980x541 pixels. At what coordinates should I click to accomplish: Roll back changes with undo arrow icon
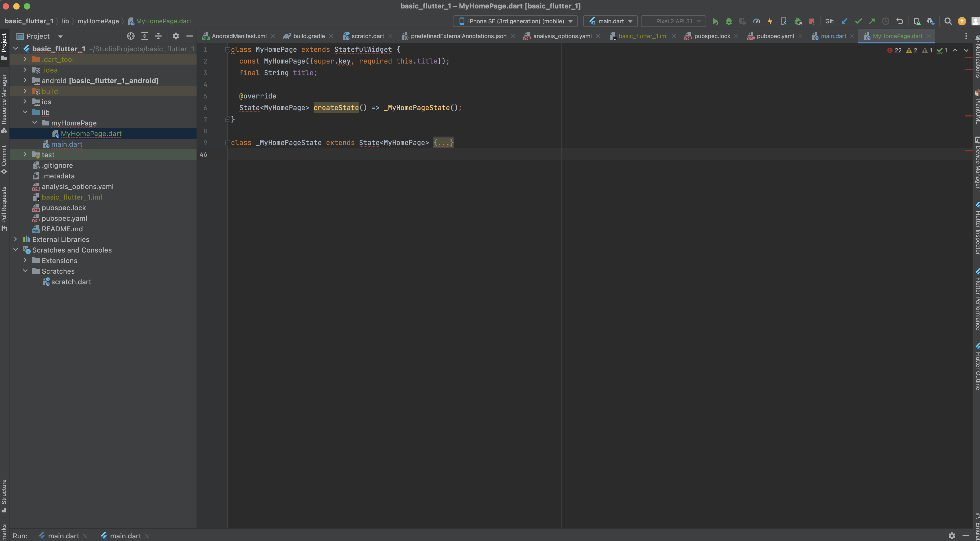coord(899,21)
